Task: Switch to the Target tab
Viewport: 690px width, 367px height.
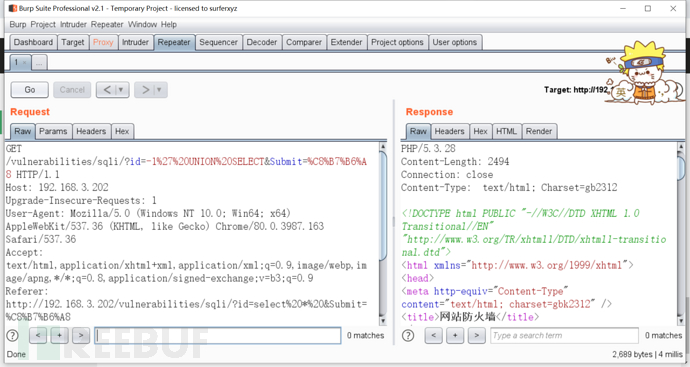Action: [x=73, y=42]
